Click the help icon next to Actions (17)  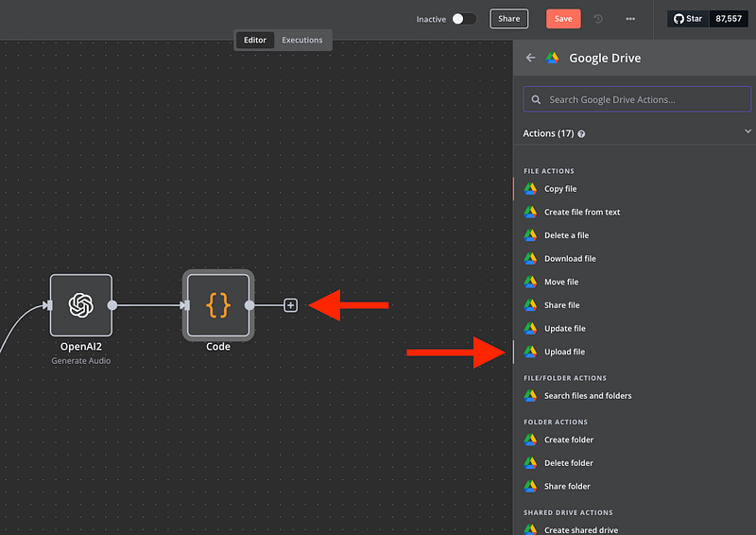pyautogui.click(x=581, y=134)
